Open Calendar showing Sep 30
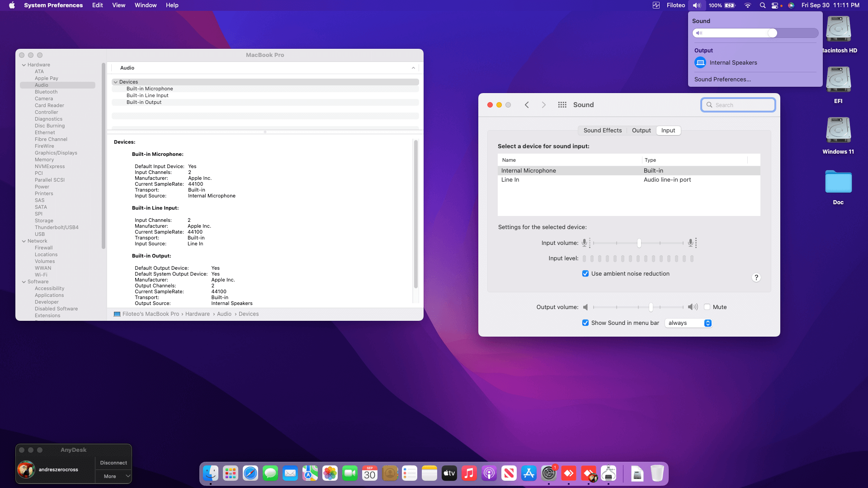868x488 pixels. pyautogui.click(x=370, y=474)
